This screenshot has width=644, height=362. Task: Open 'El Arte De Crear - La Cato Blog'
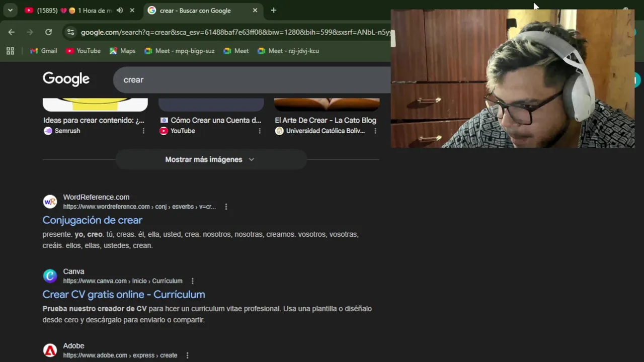[326, 120]
